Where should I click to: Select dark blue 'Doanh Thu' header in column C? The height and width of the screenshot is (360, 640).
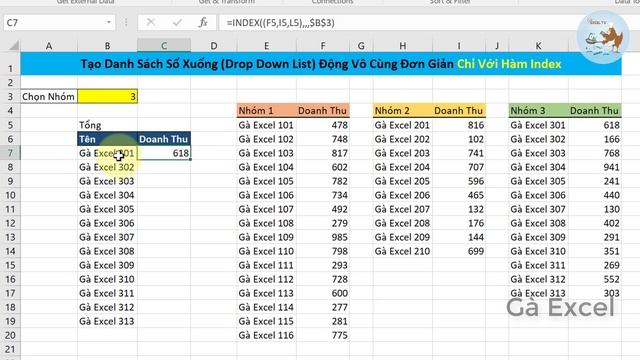(164, 139)
